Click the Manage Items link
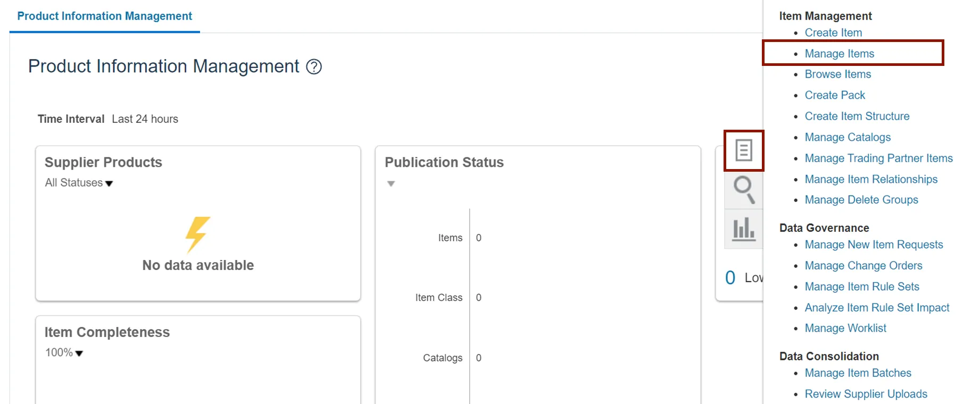 [839, 54]
